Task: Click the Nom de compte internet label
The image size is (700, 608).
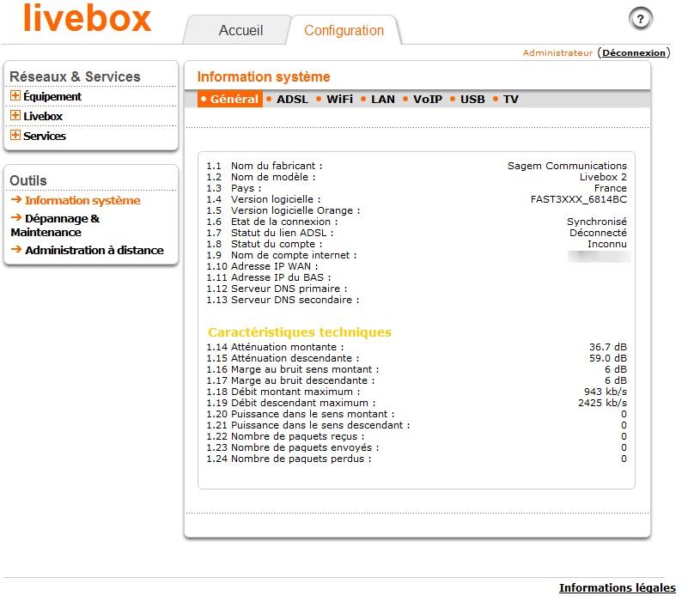Action: tap(294, 255)
